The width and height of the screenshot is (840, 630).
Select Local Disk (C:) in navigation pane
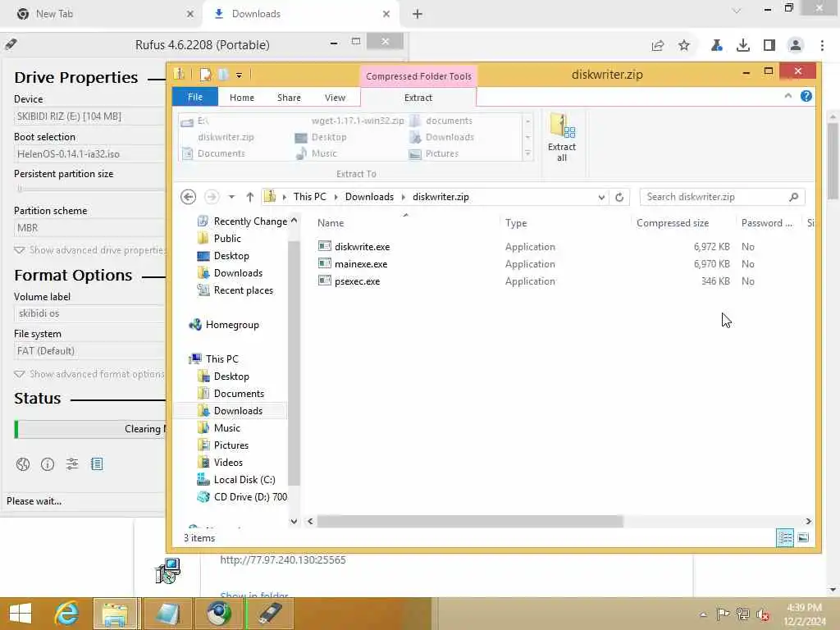pos(244,480)
